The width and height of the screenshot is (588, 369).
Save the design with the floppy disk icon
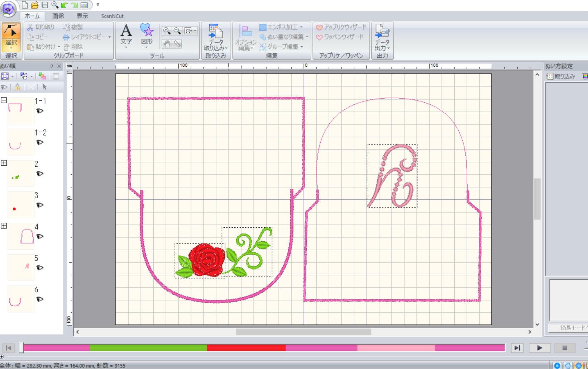pyautogui.click(x=45, y=5)
